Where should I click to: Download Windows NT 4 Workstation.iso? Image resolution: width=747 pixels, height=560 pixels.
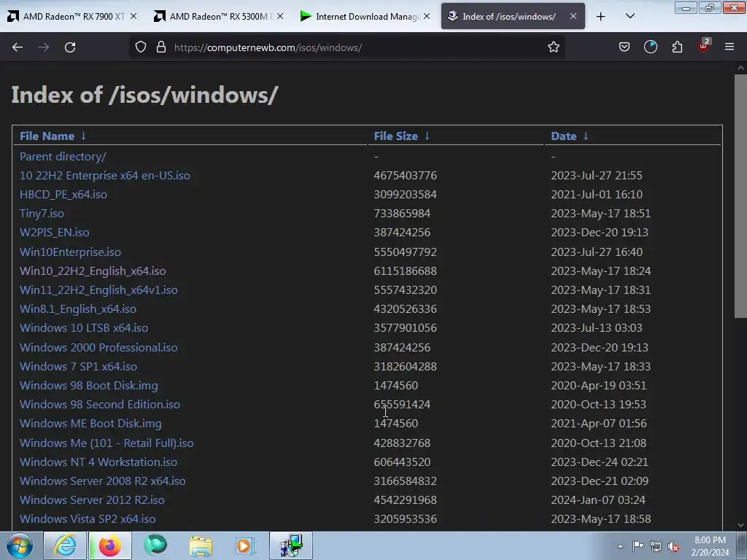coord(98,462)
